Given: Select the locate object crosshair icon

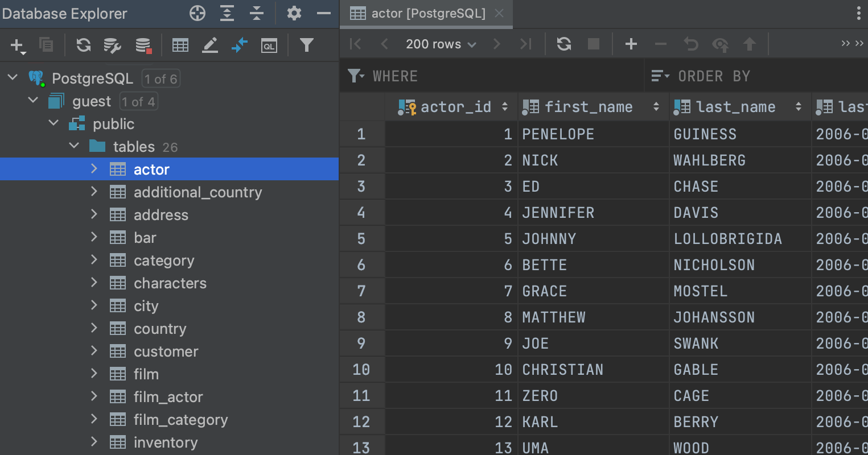Looking at the screenshot, I should pyautogui.click(x=198, y=13).
